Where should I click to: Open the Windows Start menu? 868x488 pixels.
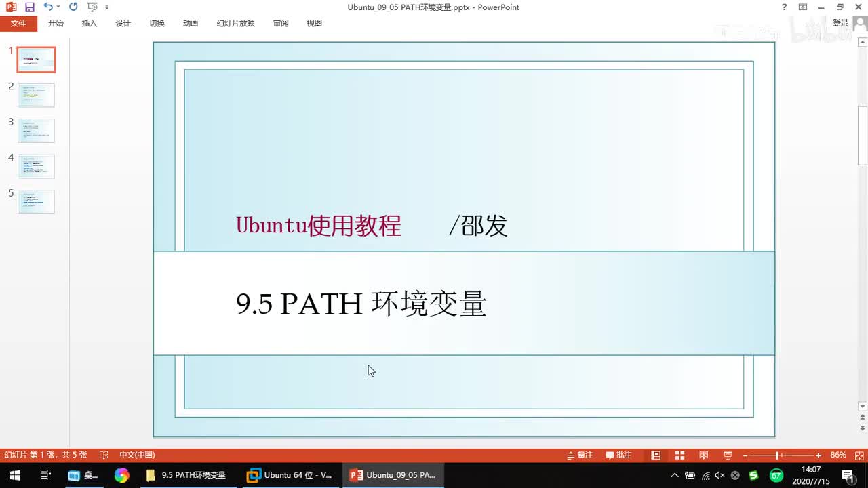[15, 475]
